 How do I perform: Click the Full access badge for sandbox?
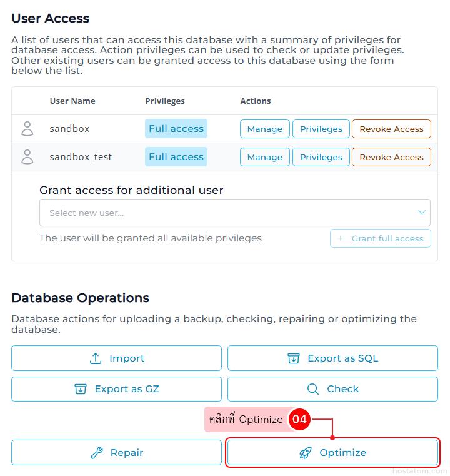(176, 129)
